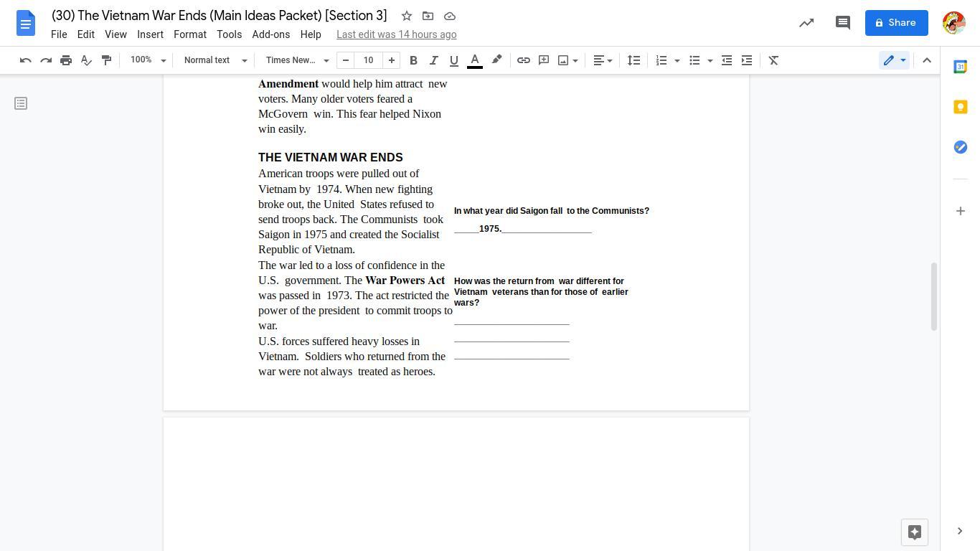Open the View menu
Screen dimensions: 980x551
coord(116,34)
